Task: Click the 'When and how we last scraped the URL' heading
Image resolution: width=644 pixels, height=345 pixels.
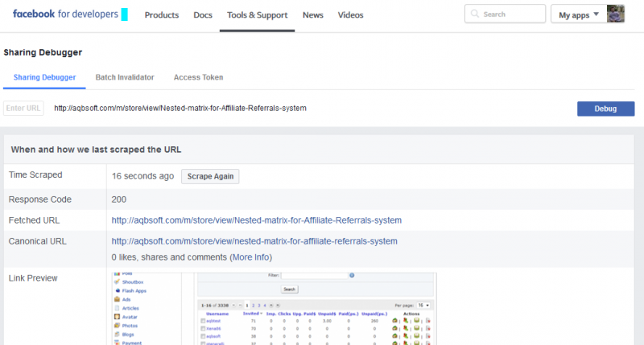Action: pos(96,150)
